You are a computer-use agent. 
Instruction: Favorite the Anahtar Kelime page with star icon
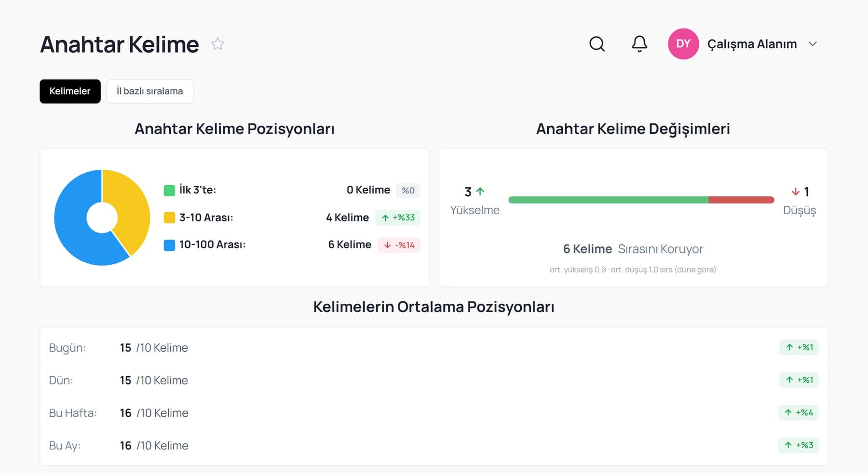(x=217, y=44)
